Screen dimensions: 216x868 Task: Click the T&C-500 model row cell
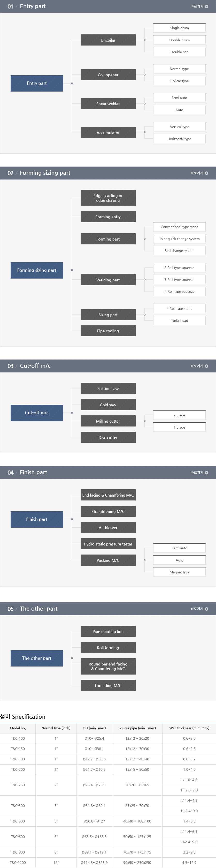pos(18,821)
